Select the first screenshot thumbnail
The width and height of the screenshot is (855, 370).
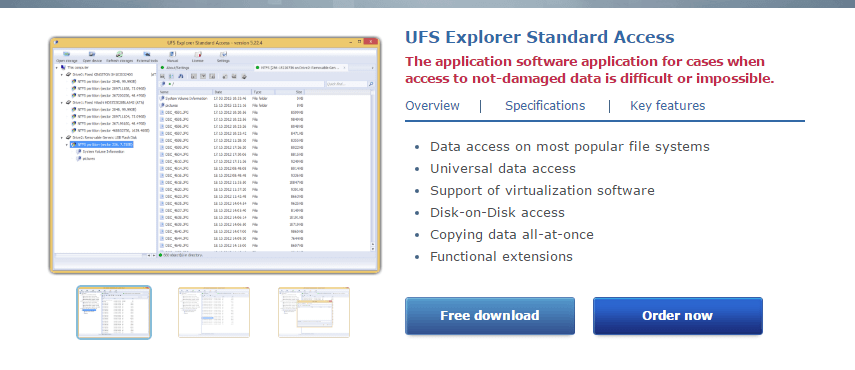click(x=114, y=312)
